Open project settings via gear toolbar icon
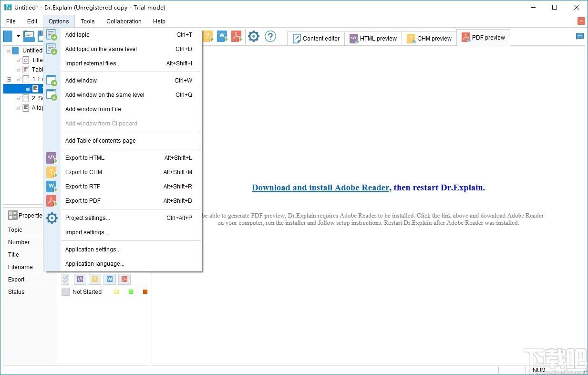This screenshot has height=375, width=588. 254,36
